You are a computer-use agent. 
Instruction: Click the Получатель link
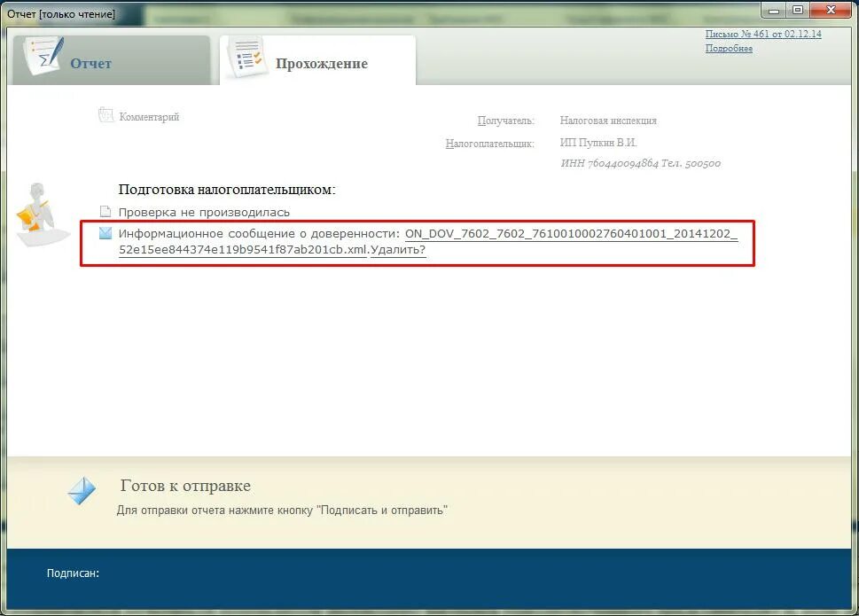point(505,121)
